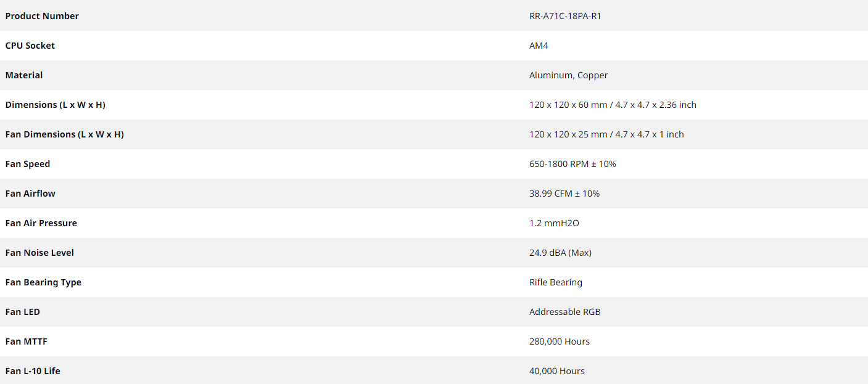The height and width of the screenshot is (384, 868).
Task: Click the Fan Speed label
Action: [x=28, y=164]
